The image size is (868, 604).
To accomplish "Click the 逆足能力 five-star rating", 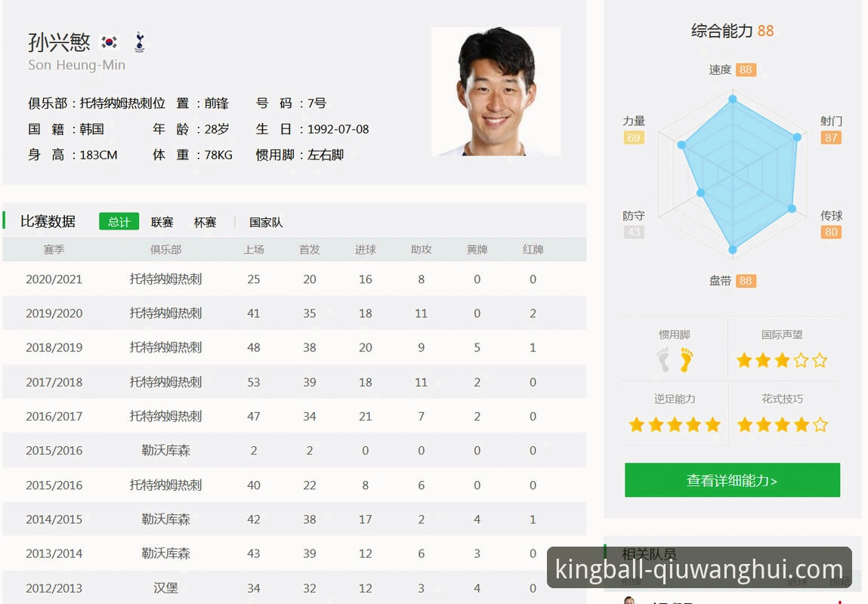I will coord(675,425).
